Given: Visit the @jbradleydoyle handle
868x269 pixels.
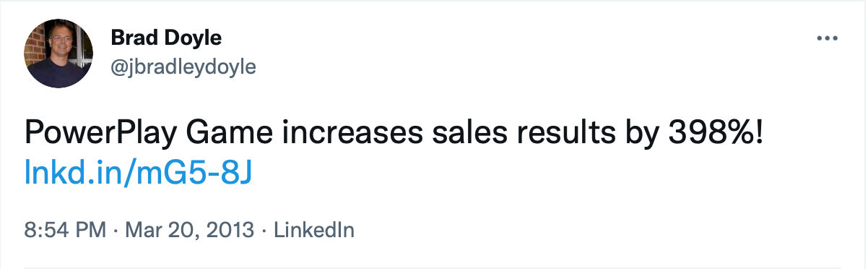Looking at the screenshot, I should (x=184, y=67).
